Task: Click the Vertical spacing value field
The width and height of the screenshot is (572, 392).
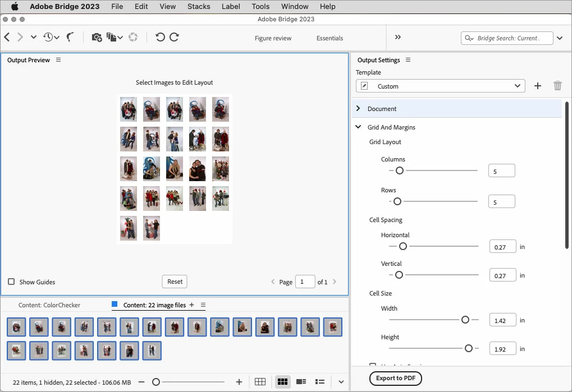Action: (503, 275)
